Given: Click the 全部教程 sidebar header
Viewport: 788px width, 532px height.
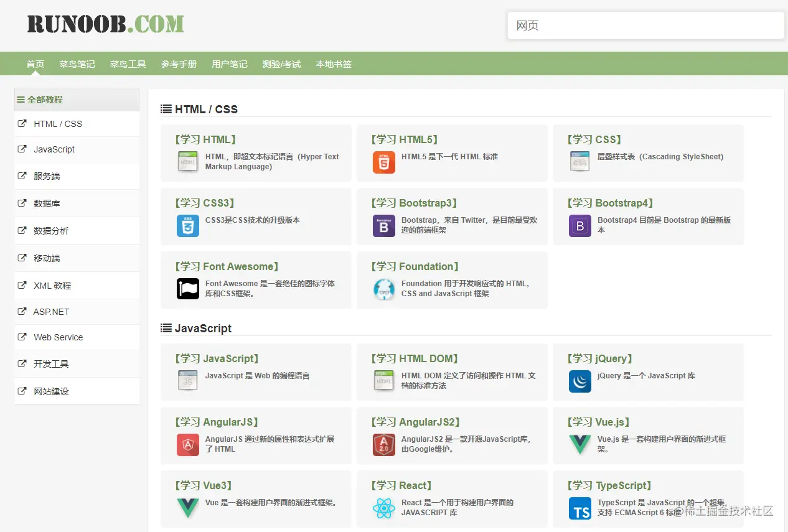Looking at the screenshot, I should coord(77,100).
